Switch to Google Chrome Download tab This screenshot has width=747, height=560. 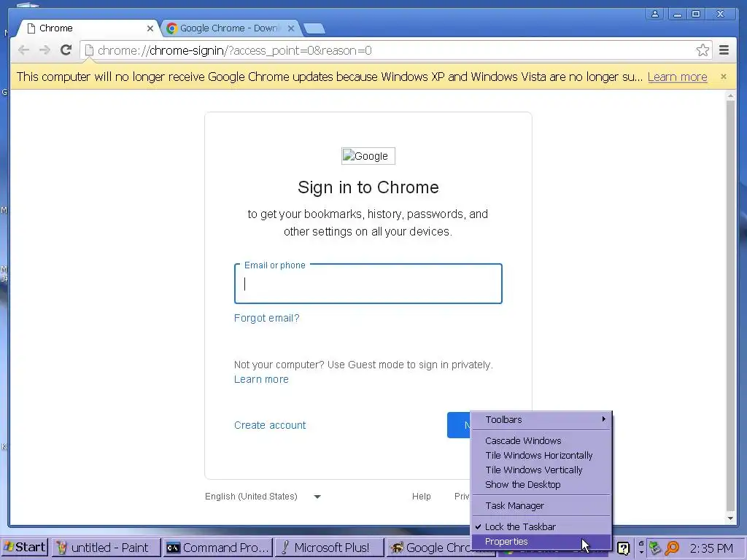coord(230,28)
